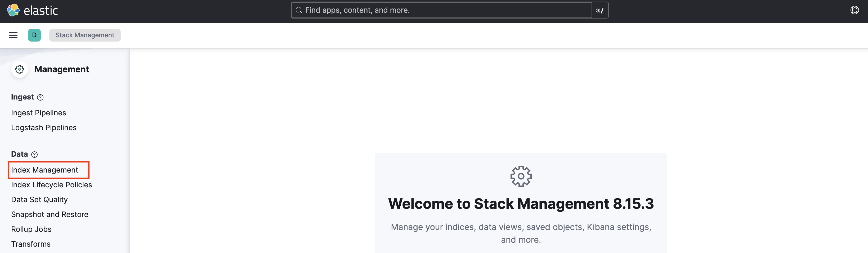
Task: Select the teal D space avatar
Action: pyautogui.click(x=34, y=35)
